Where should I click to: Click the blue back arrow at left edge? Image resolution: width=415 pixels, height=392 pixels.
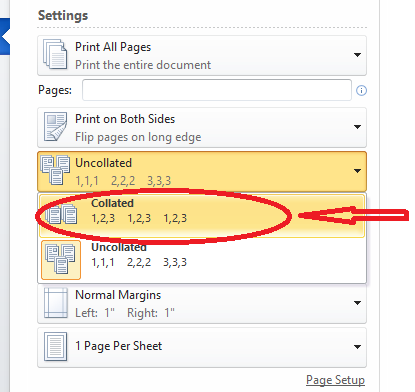coord(5,36)
